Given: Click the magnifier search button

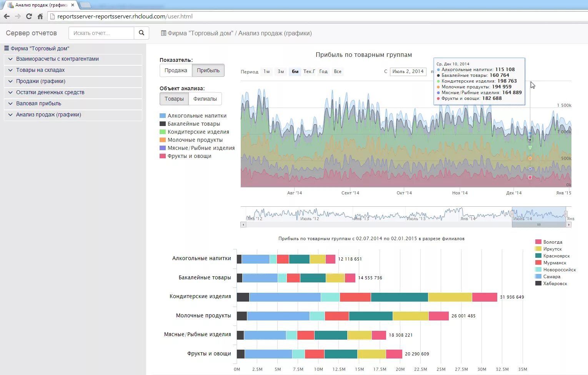Looking at the screenshot, I should tap(142, 33).
